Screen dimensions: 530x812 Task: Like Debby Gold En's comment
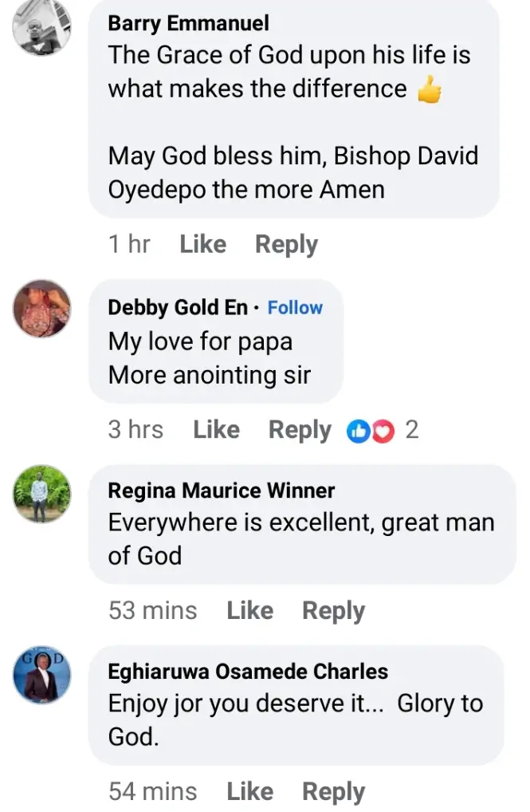coord(216,430)
